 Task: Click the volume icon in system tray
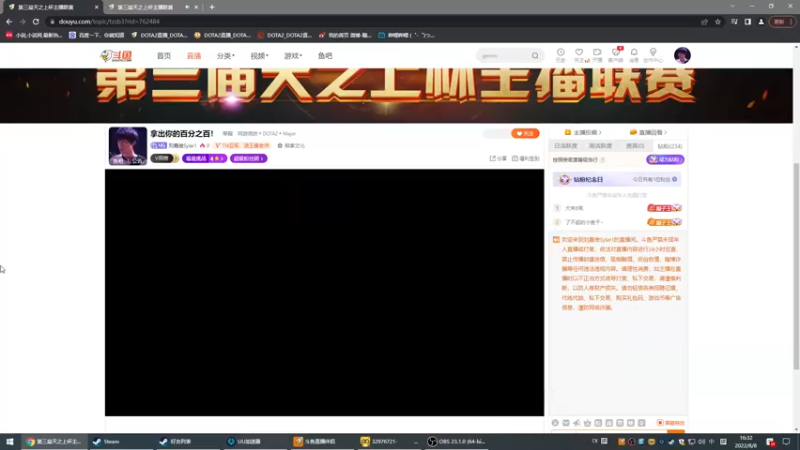click(702, 442)
